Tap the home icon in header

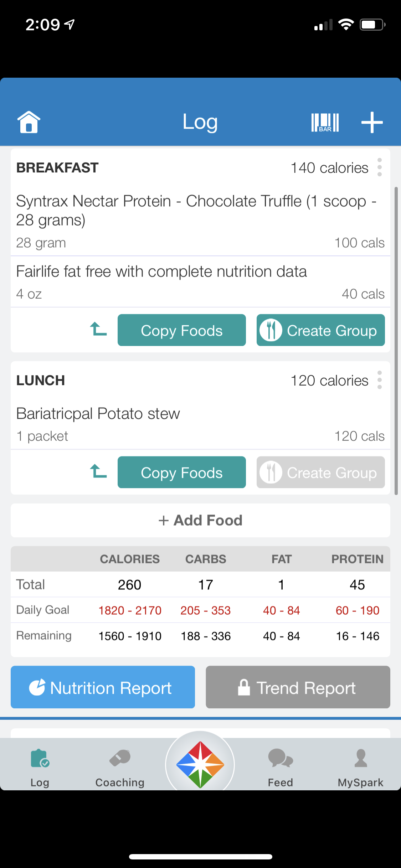click(29, 122)
